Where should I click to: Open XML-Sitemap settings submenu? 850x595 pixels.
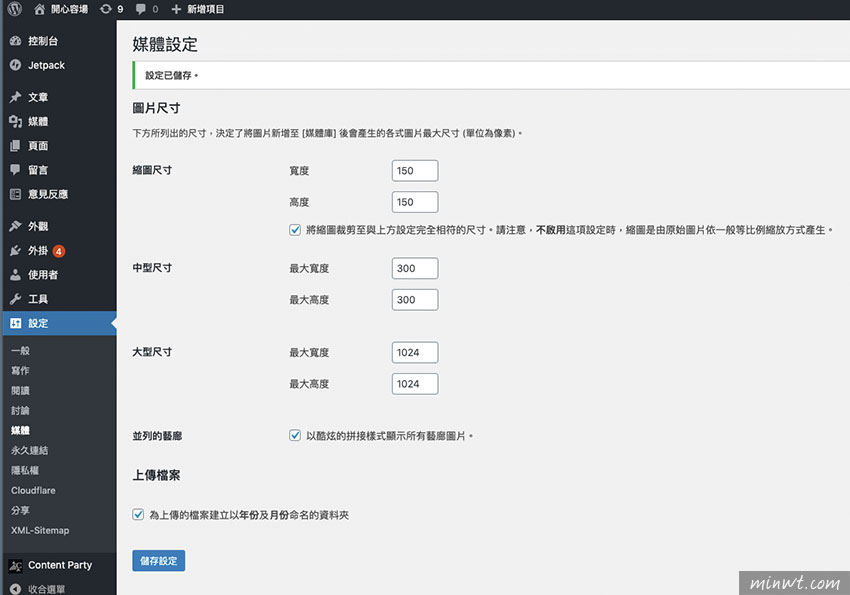point(40,531)
